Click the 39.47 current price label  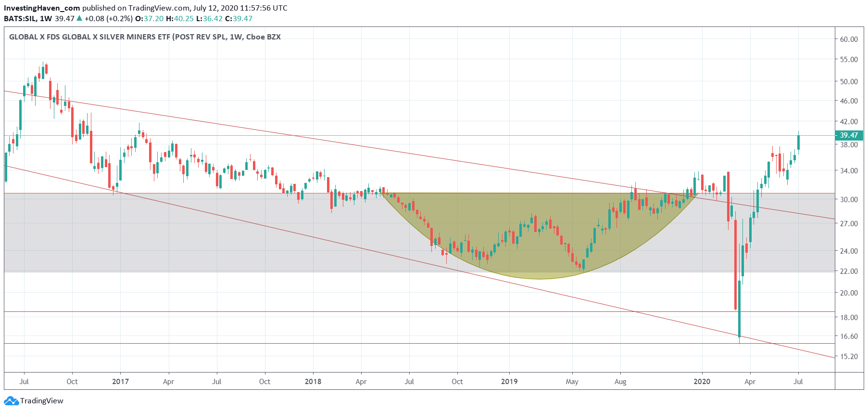pyautogui.click(x=849, y=135)
